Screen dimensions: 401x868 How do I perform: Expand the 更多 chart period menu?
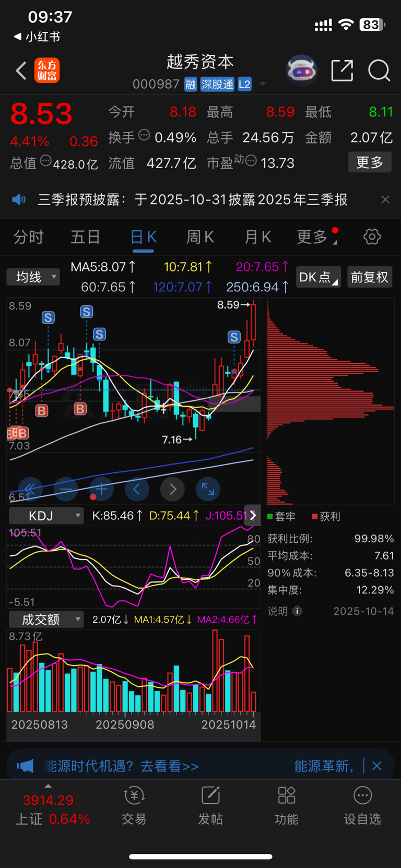317,237
